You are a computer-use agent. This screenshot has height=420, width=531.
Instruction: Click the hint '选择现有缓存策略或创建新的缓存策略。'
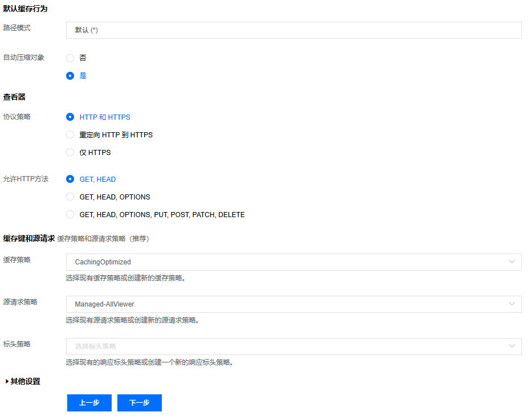(126, 278)
